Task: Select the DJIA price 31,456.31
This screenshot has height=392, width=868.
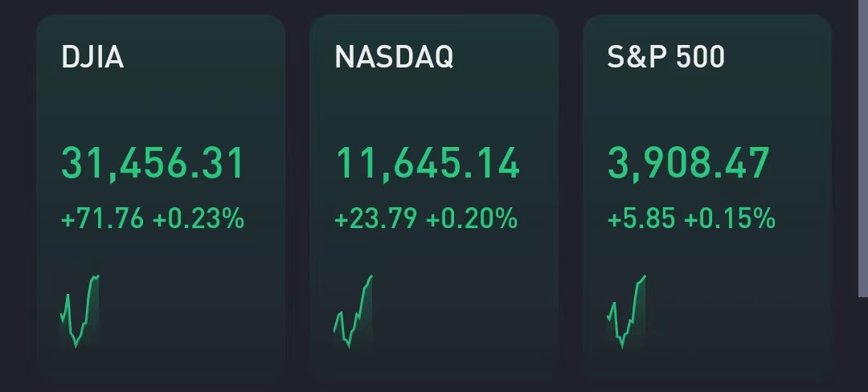Action: click(x=153, y=164)
